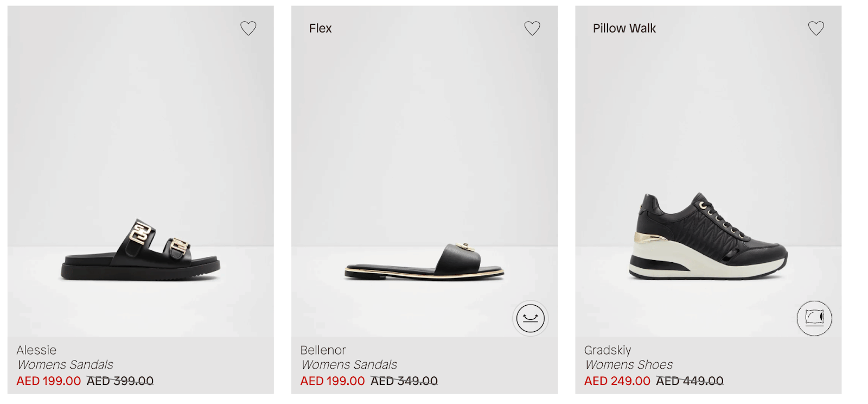Click Alessie sale price AED 199.00
The width and height of the screenshot is (868, 404).
click(x=49, y=381)
